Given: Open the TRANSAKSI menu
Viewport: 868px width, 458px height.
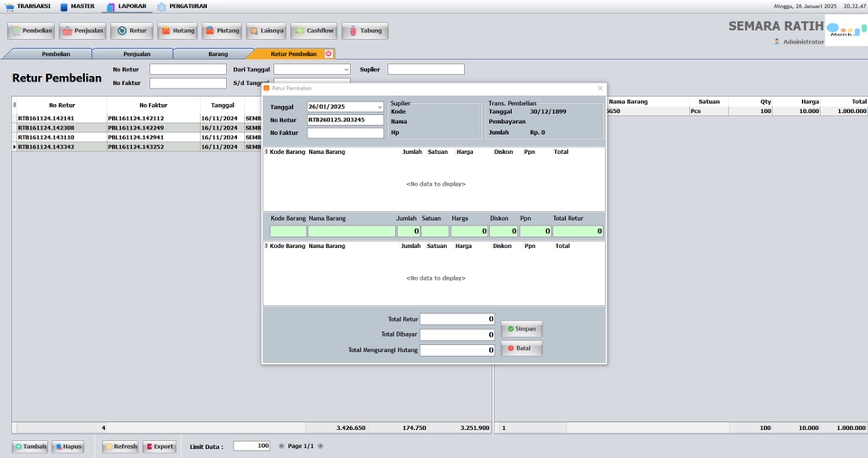Looking at the screenshot, I should click(28, 6).
